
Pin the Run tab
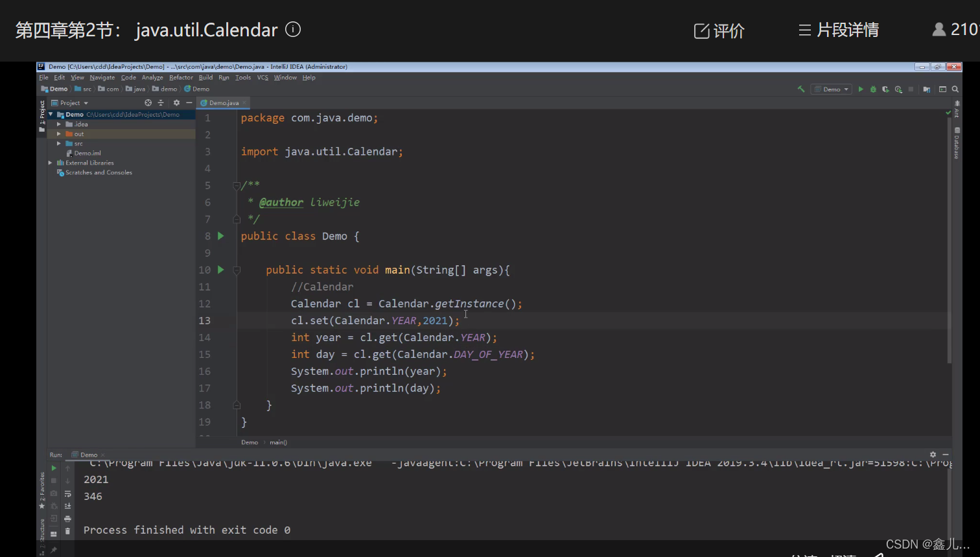click(x=54, y=550)
